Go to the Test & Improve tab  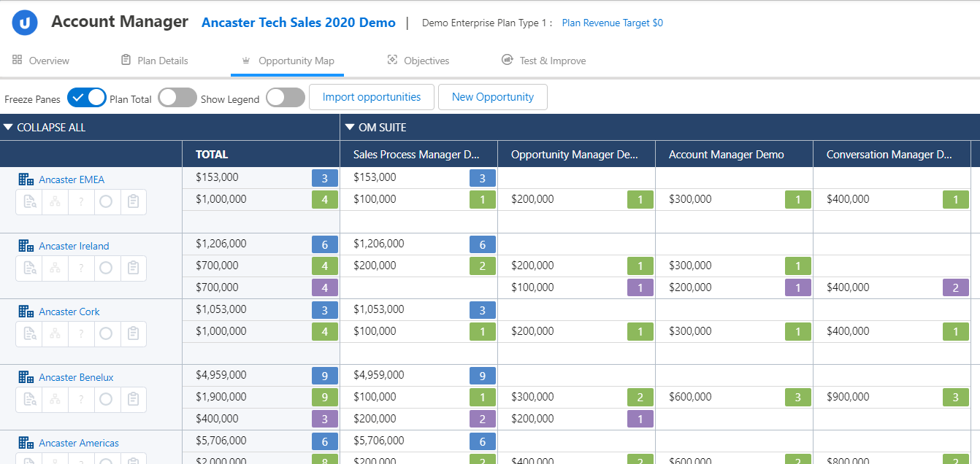543,61
